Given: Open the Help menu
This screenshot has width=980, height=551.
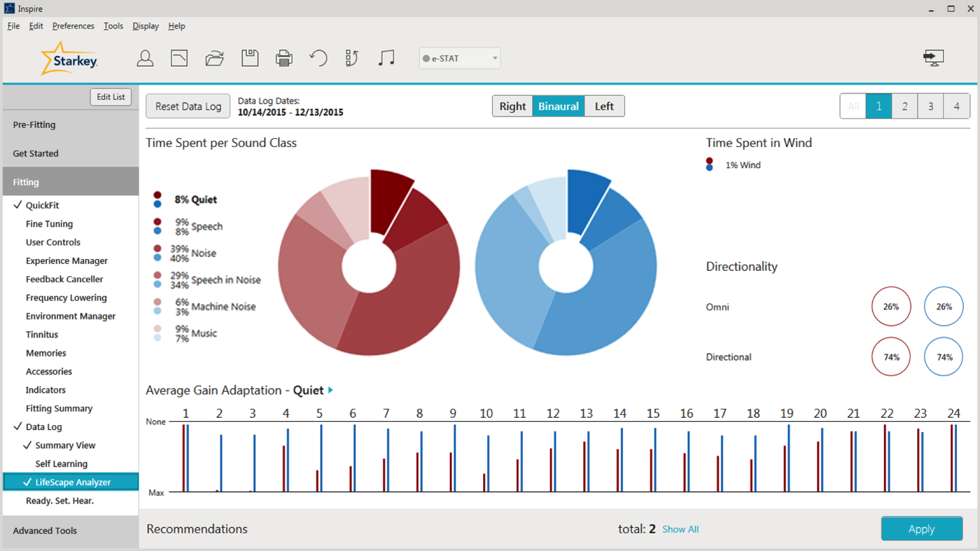Looking at the screenshot, I should 176,26.
